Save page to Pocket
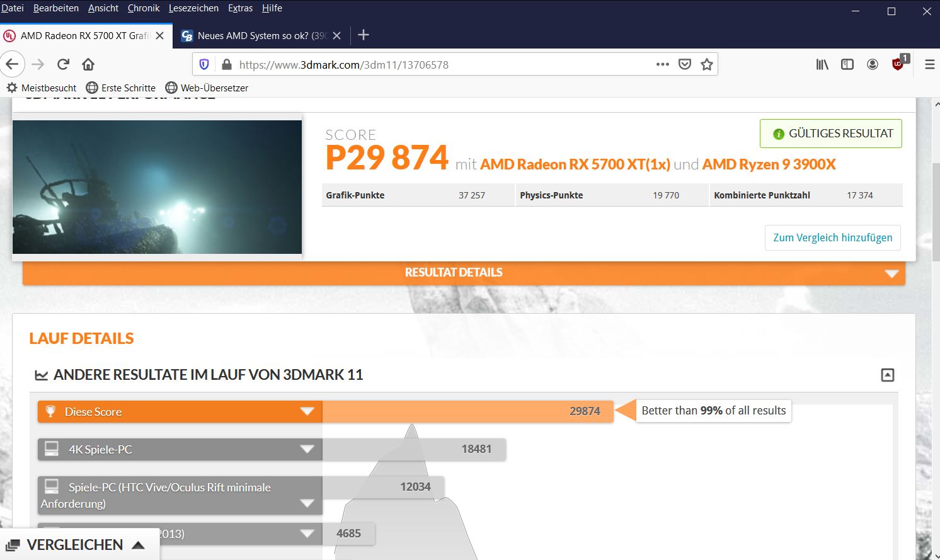940x560 pixels. [x=685, y=64]
